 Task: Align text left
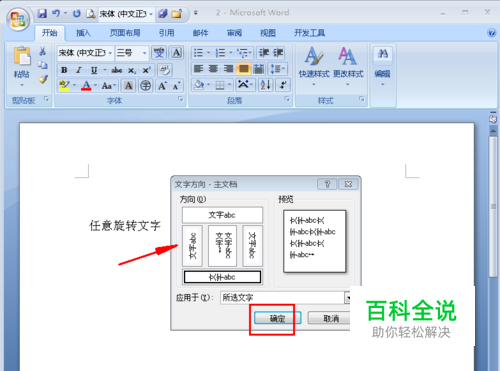199,69
